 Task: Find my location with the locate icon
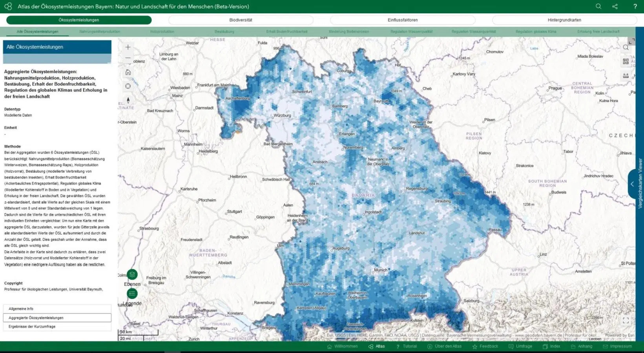(128, 86)
